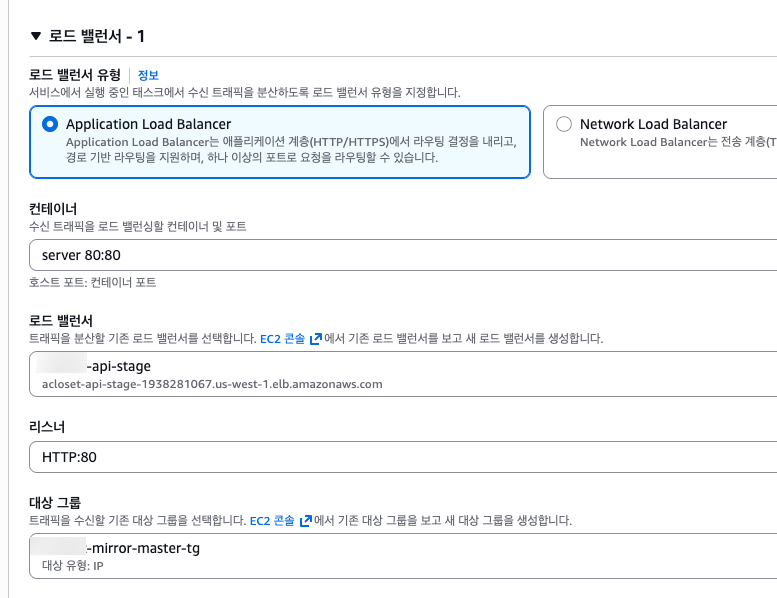The height and width of the screenshot is (598, 777).
Task: Click the Network Load Balancer card title
Action: tap(653, 124)
